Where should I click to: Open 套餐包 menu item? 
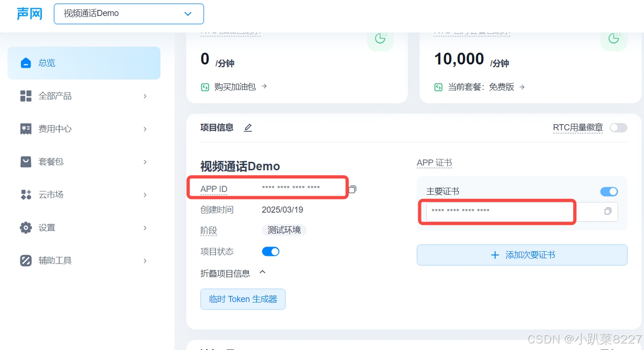tap(84, 162)
